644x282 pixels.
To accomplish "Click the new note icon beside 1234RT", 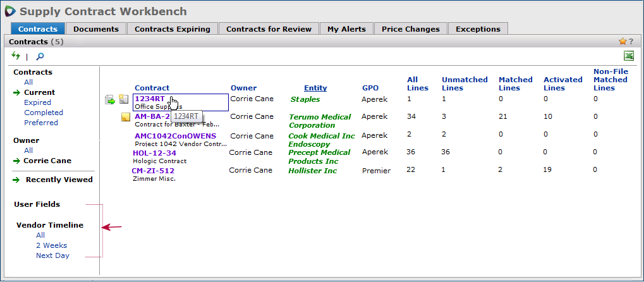I will [123, 99].
